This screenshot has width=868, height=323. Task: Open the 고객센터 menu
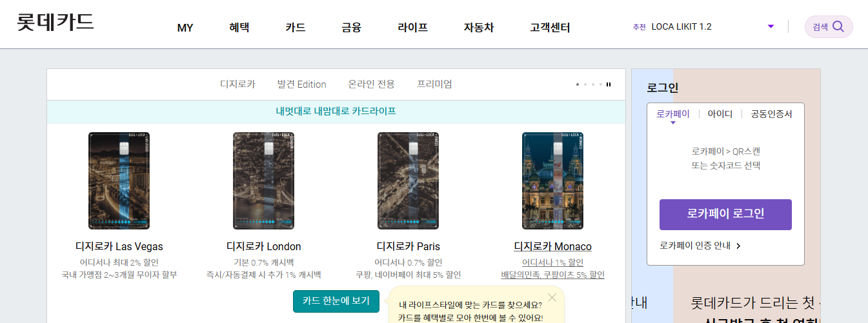click(550, 28)
